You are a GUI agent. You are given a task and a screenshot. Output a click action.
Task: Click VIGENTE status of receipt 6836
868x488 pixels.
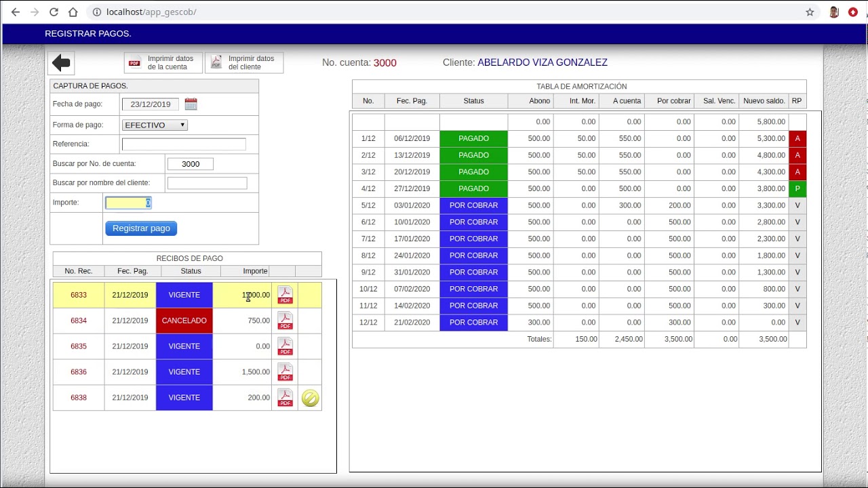point(184,372)
